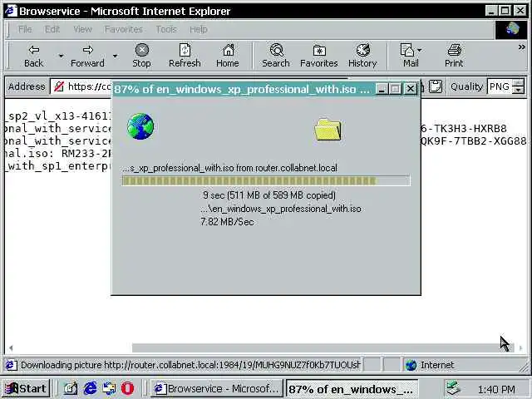Click the insecure lock icon in address bar

(x=59, y=86)
